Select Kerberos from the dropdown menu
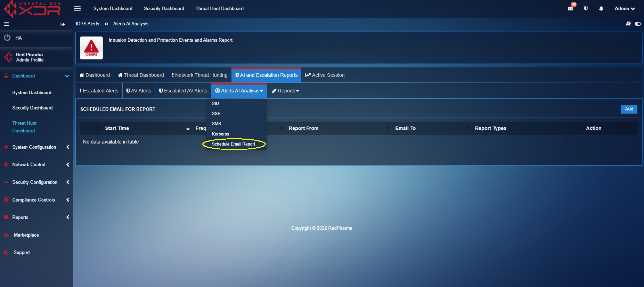 (237, 134)
